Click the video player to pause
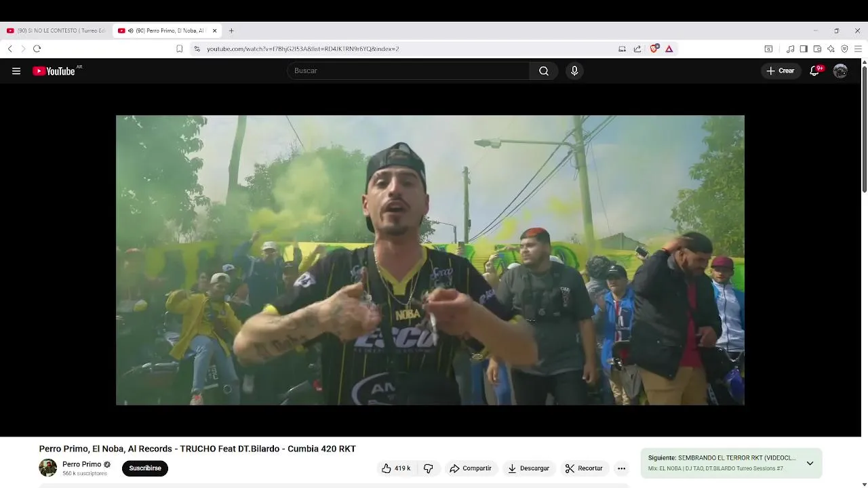The image size is (868, 488). coord(430,260)
